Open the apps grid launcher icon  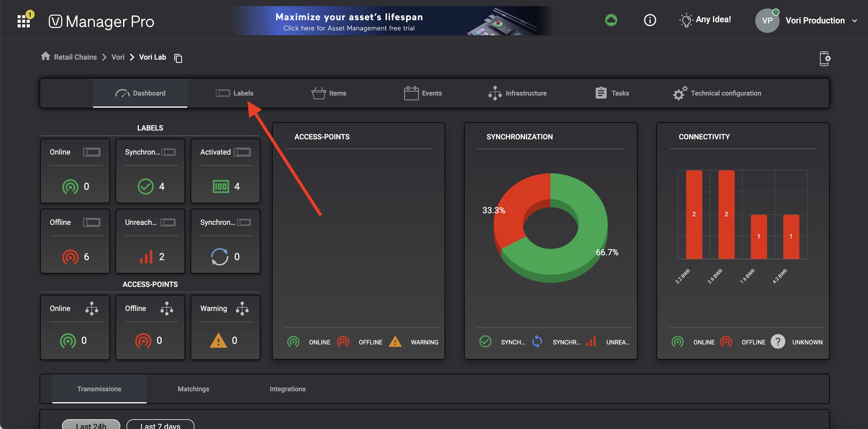point(24,21)
